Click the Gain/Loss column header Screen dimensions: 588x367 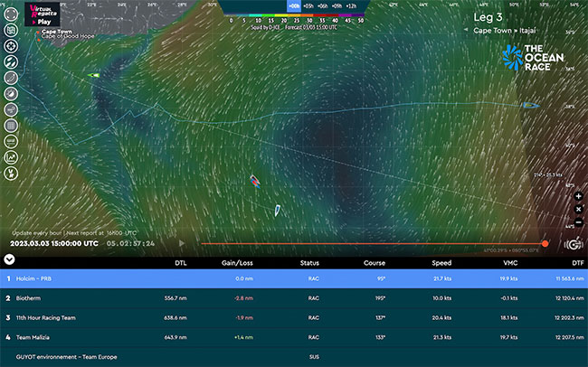[237, 263]
